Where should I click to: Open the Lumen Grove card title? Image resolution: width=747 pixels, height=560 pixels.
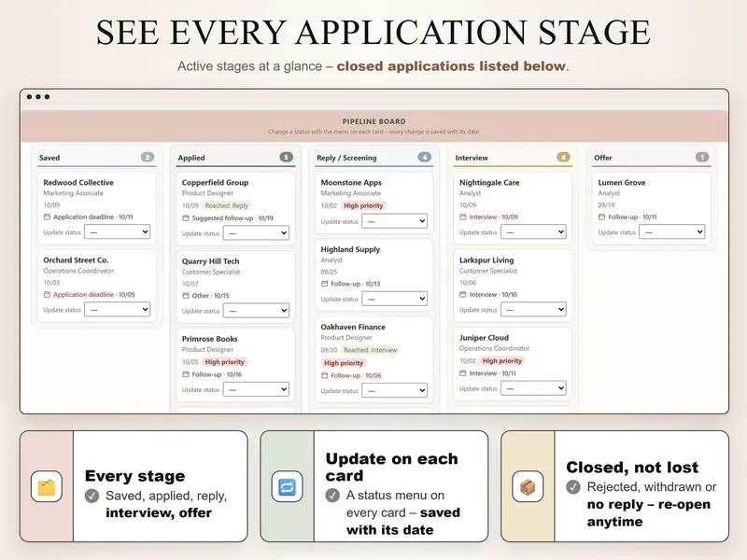pos(622,182)
